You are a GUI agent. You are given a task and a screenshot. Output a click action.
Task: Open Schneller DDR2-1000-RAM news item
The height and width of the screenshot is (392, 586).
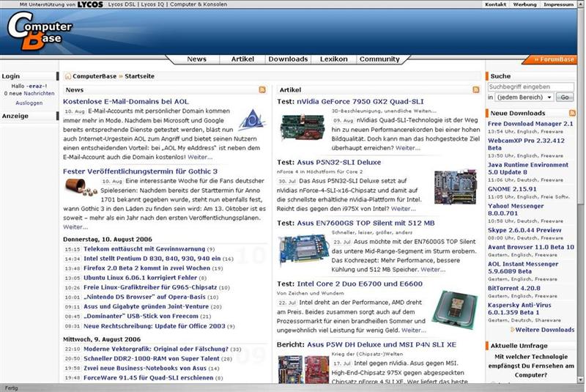[x=152, y=359]
